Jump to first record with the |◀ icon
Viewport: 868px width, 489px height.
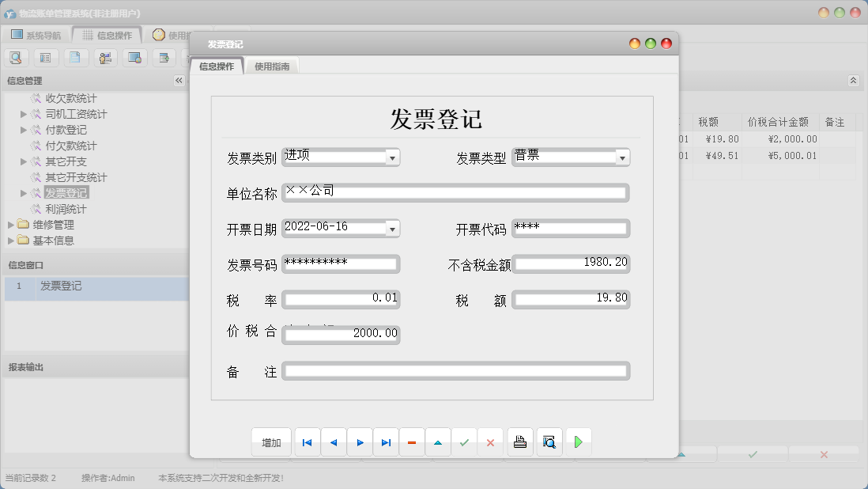coord(307,442)
